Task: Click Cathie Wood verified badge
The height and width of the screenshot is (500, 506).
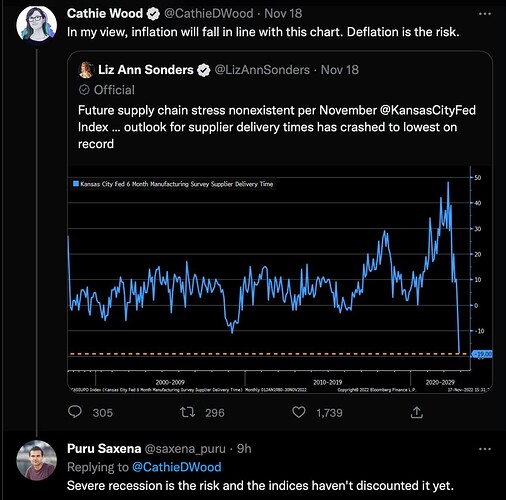Action: (153, 14)
